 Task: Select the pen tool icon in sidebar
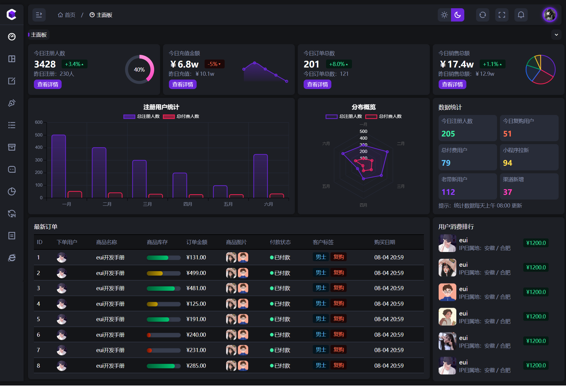pos(12,103)
